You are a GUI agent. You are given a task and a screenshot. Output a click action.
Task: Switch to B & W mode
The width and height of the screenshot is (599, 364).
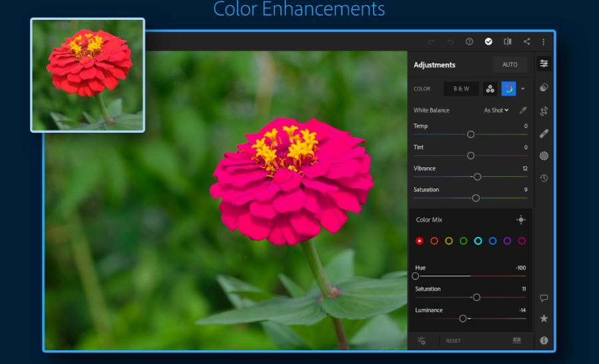click(x=461, y=89)
